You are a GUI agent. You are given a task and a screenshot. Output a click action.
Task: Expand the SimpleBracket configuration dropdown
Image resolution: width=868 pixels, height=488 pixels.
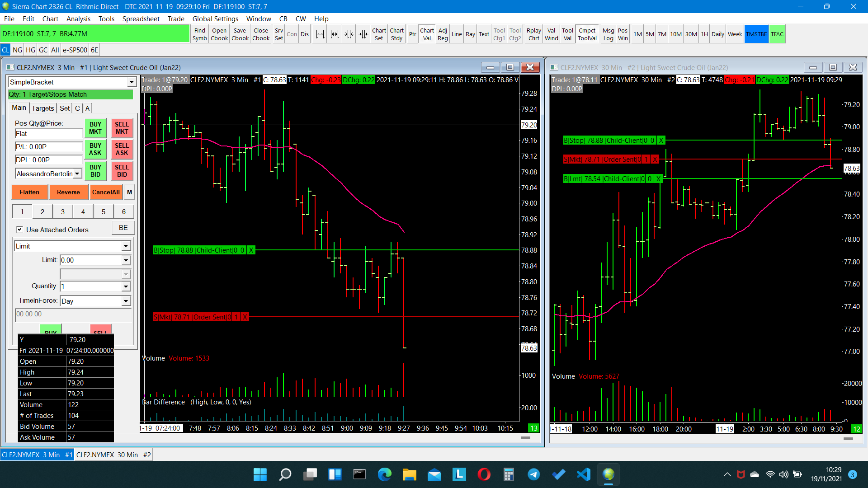pyautogui.click(x=131, y=82)
